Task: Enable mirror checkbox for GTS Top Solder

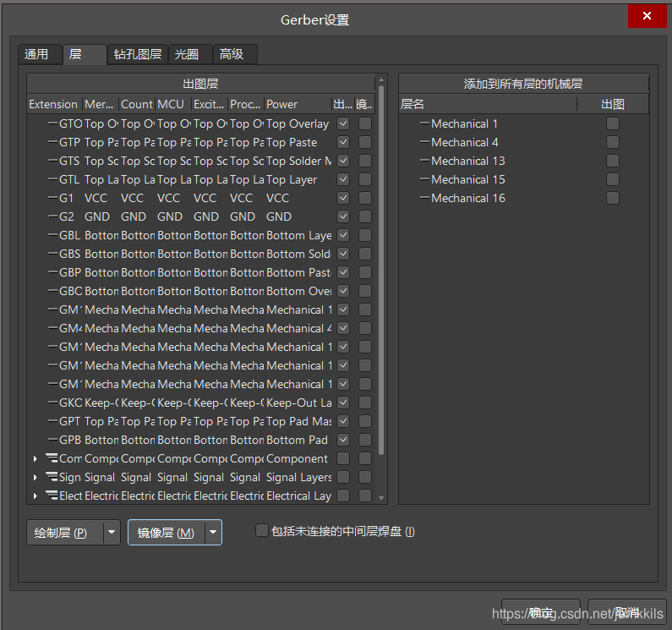Action: (x=365, y=161)
